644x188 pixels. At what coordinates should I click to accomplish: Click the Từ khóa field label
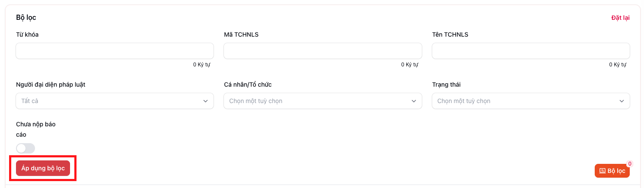27,34
